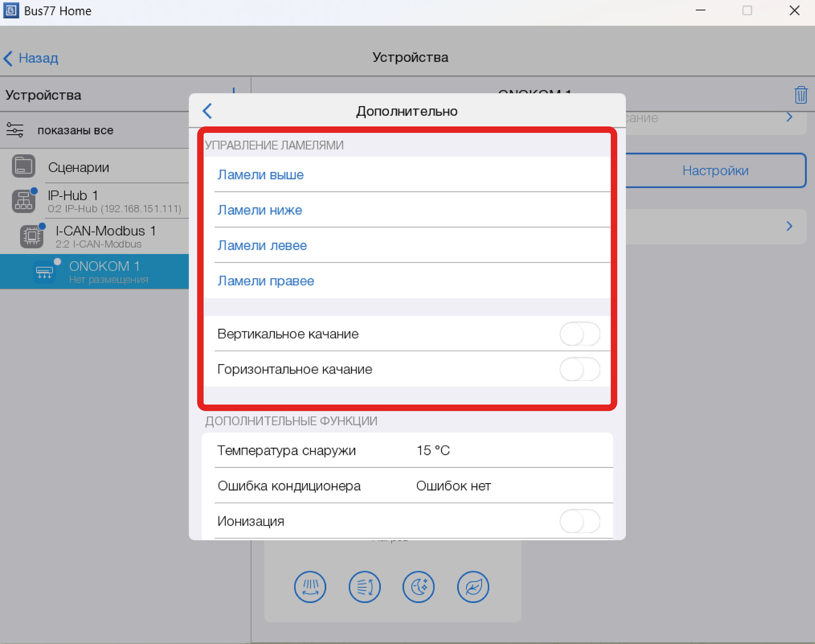Click the night sleep mode icon
815x644 pixels.
click(418, 587)
